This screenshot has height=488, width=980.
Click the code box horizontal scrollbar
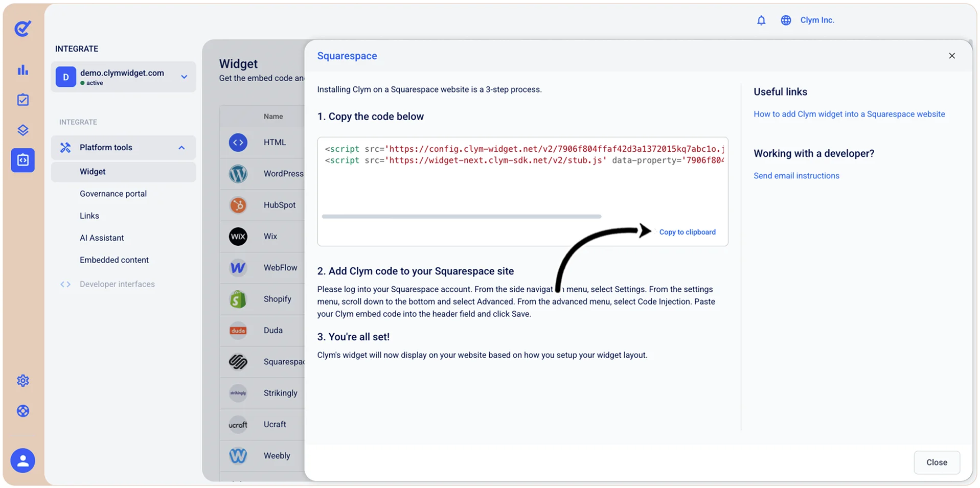[x=462, y=217]
